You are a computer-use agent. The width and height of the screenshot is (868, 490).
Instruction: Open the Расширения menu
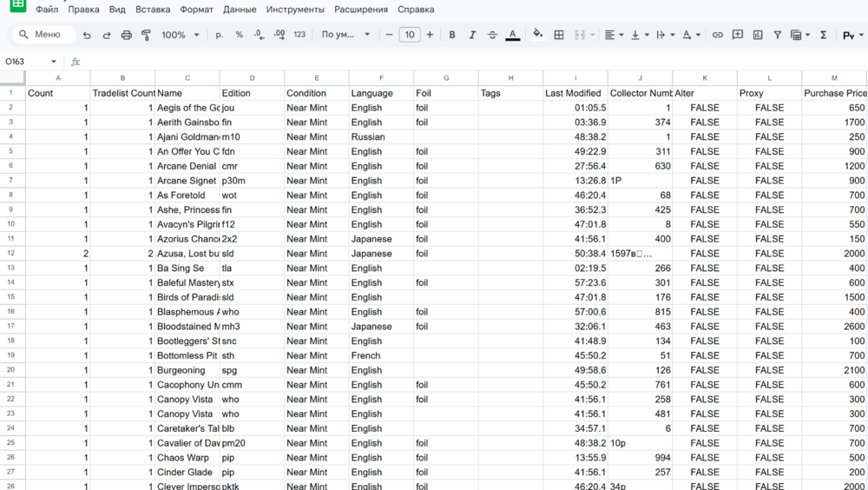361,10
